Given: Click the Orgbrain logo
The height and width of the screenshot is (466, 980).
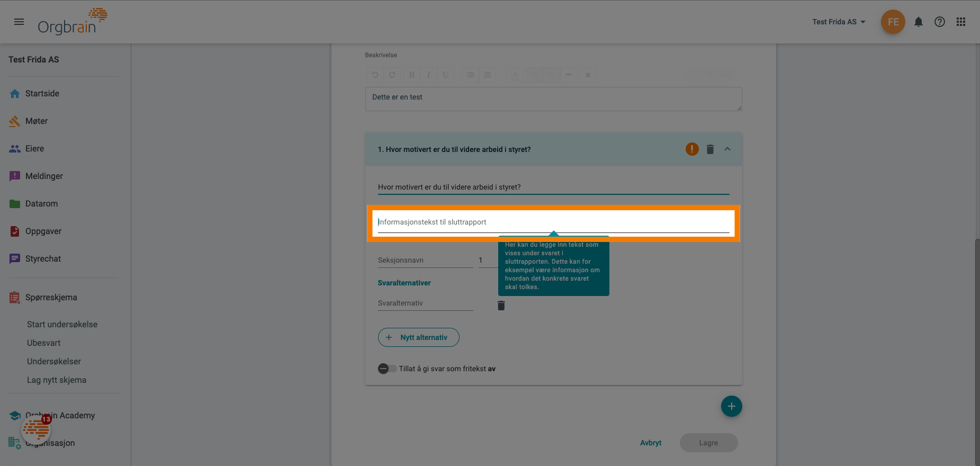Looking at the screenshot, I should pyautogui.click(x=73, y=22).
